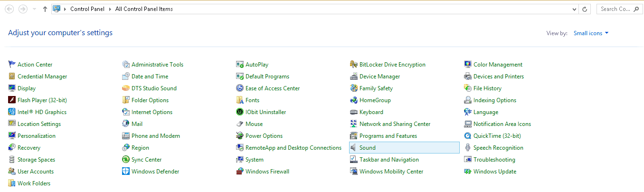The width and height of the screenshot is (644, 192).
Task: Open Family Safety link
Action: point(376,88)
